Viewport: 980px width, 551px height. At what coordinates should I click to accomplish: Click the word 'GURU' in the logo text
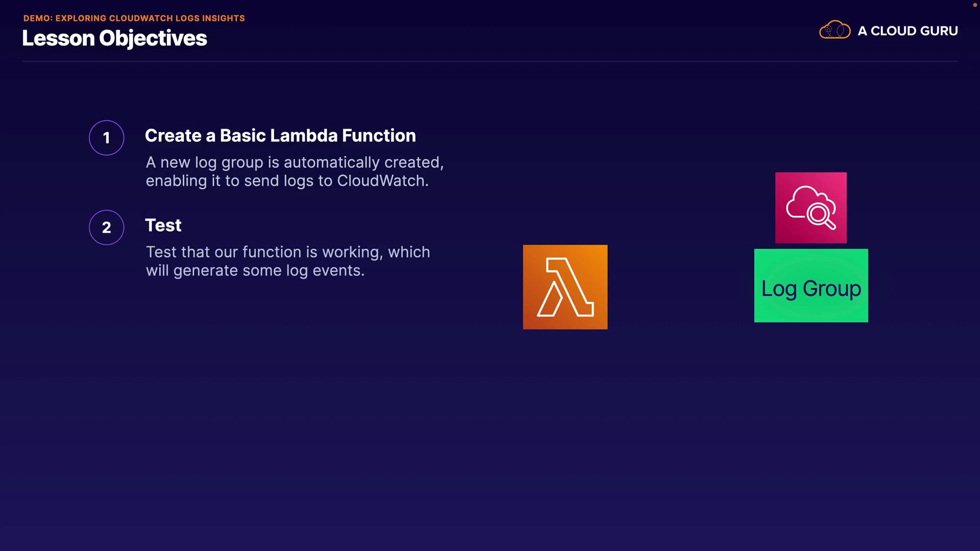click(939, 31)
